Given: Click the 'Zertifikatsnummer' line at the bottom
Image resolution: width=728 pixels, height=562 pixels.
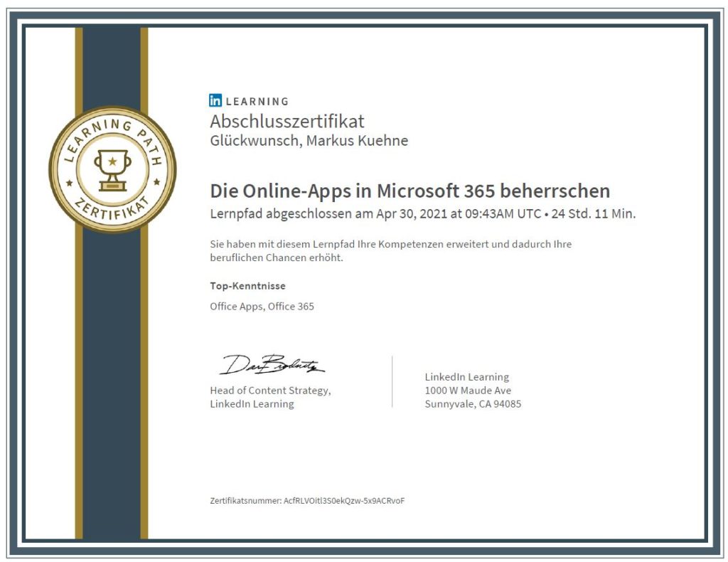Looking at the screenshot, I should (x=307, y=501).
